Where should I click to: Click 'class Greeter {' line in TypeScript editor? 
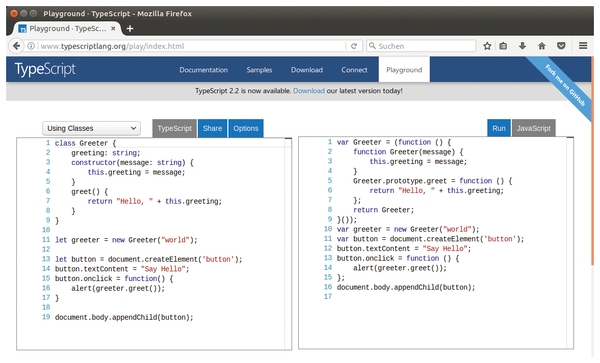[85, 143]
